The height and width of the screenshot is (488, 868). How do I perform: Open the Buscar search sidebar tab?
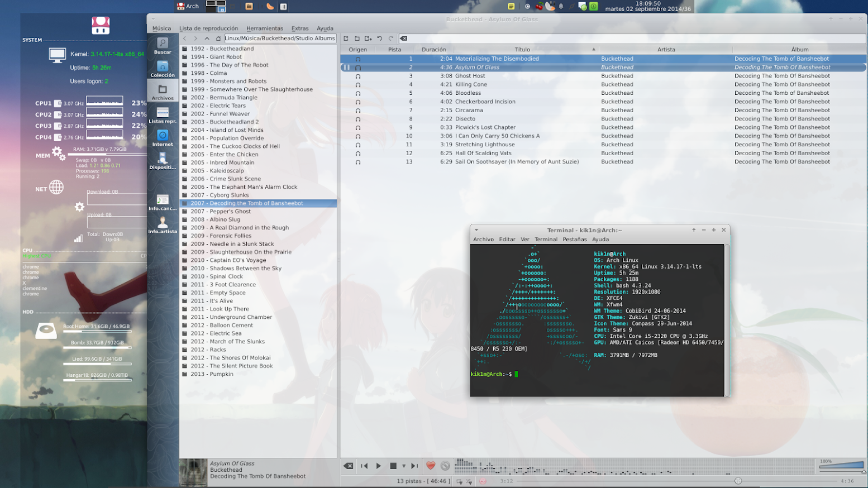click(163, 46)
